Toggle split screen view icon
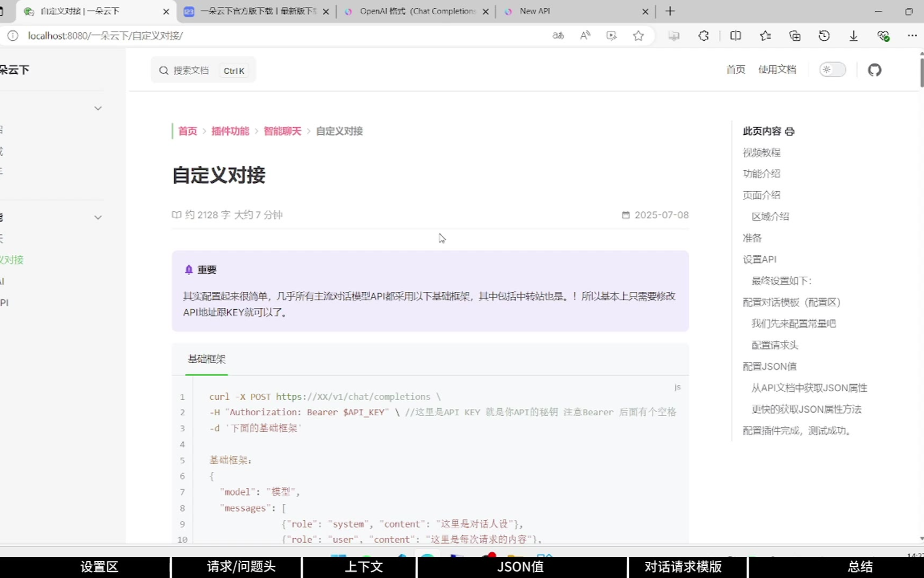 pyautogui.click(x=736, y=36)
